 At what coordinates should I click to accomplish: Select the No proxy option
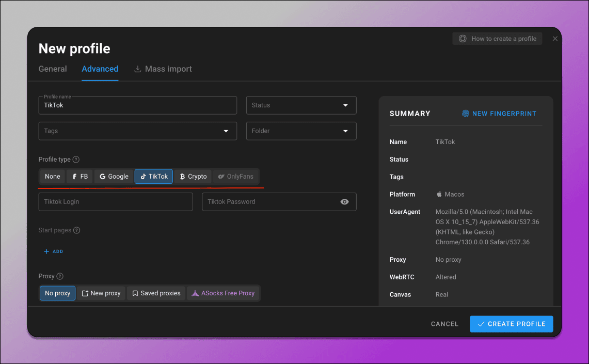[57, 293]
